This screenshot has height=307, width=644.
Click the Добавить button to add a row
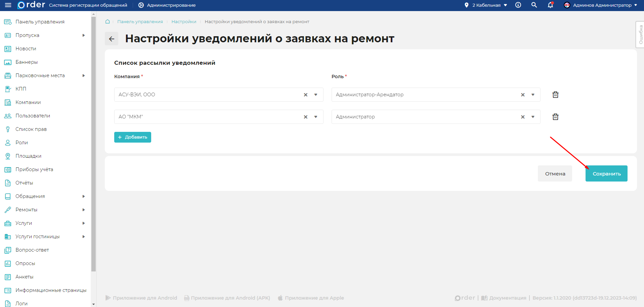(x=132, y=137)
